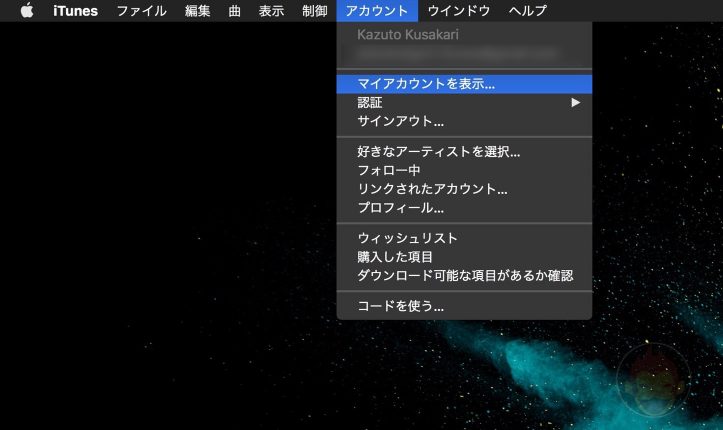Image resolution: width=723 pixels, height=430 pixels.
Task: Open the 曲 menu
Action: tap(235, 10)
